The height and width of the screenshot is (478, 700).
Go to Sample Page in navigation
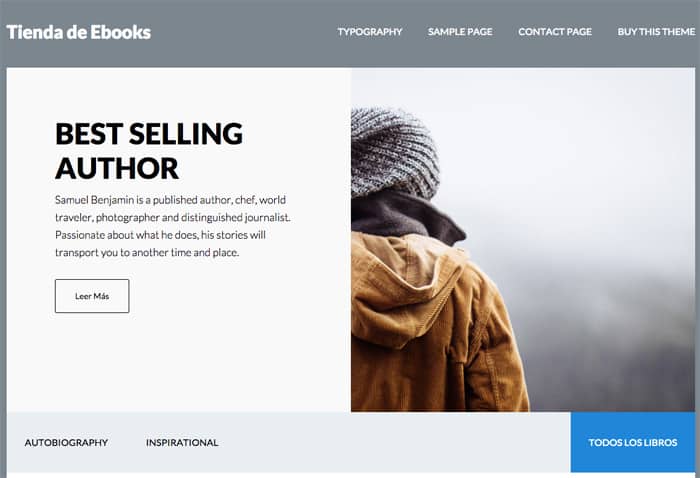pyautogui.click(x=460, y=32)
